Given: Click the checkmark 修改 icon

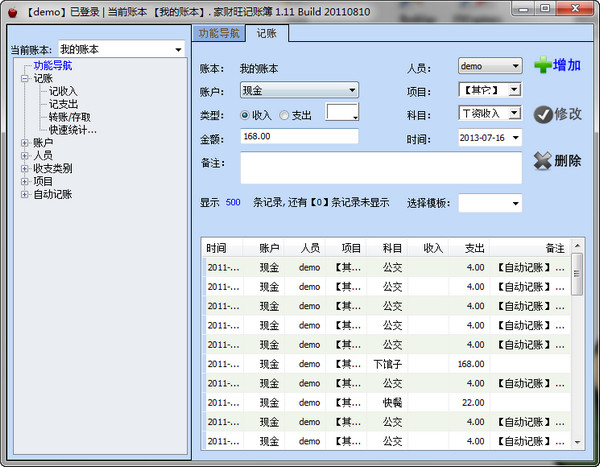Looking at the screenshot, I should pyautogui.click(x=543, y=114).
